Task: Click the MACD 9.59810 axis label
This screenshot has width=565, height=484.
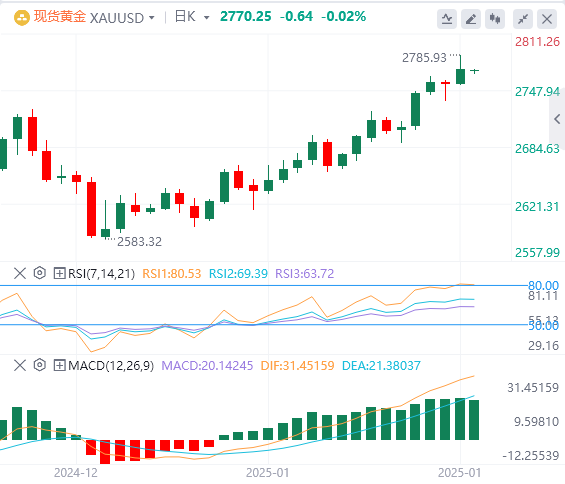Action: pos(536,422)
